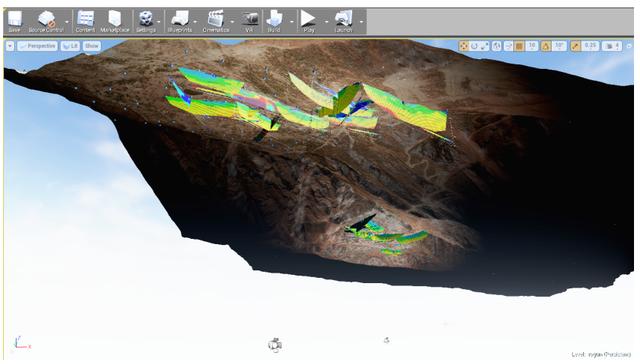
Task: Open the grid snap value dropdown
Action: click(x=531, y=46)
